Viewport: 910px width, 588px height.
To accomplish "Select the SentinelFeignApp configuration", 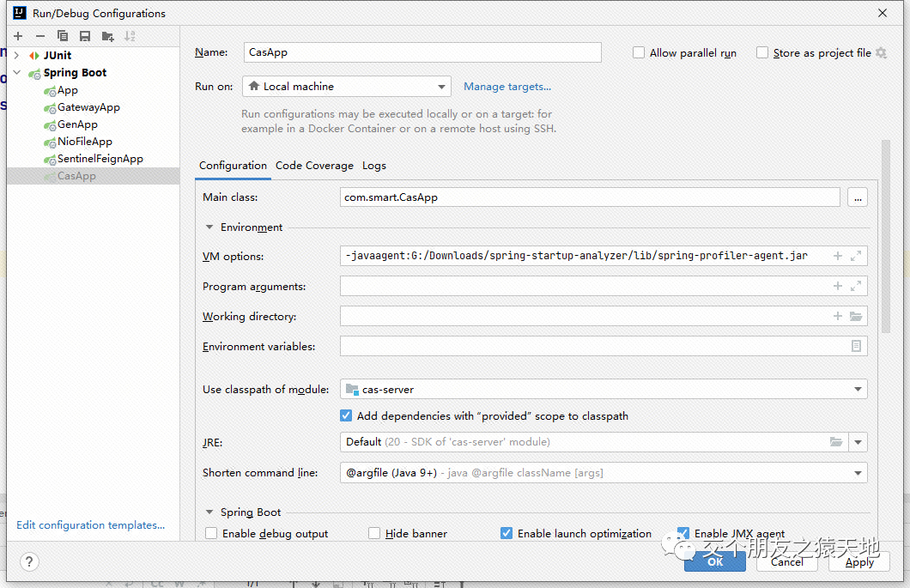I will pos(100,159).
